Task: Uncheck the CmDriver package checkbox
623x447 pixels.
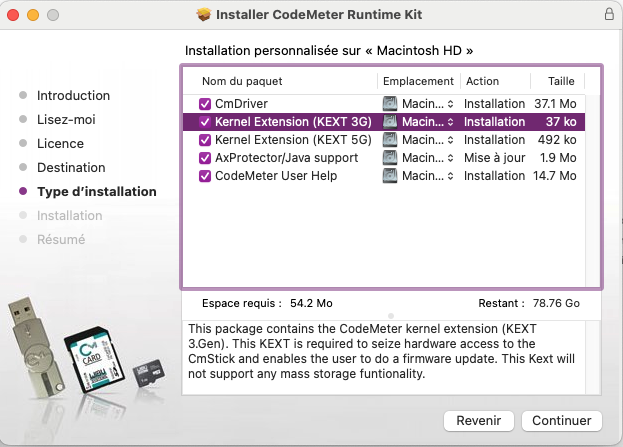Action: pyautogui.click(x=205, y=104)
